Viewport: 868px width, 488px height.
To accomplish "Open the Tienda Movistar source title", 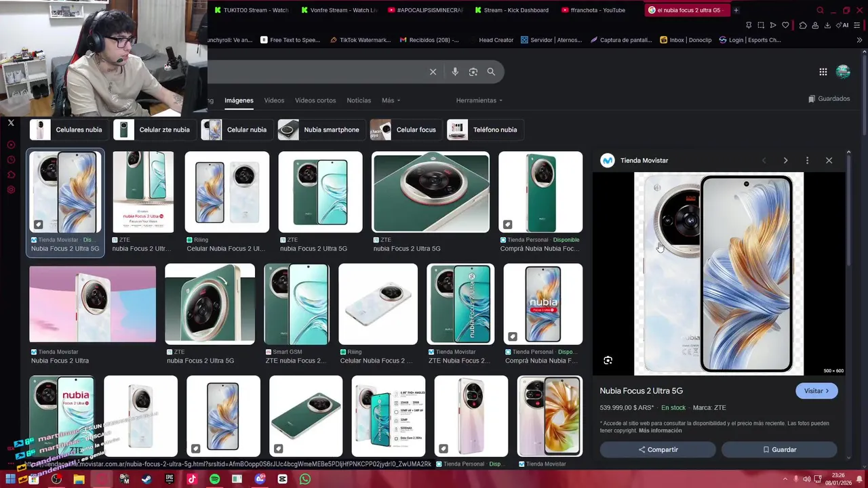I will [x=644, y=161].
